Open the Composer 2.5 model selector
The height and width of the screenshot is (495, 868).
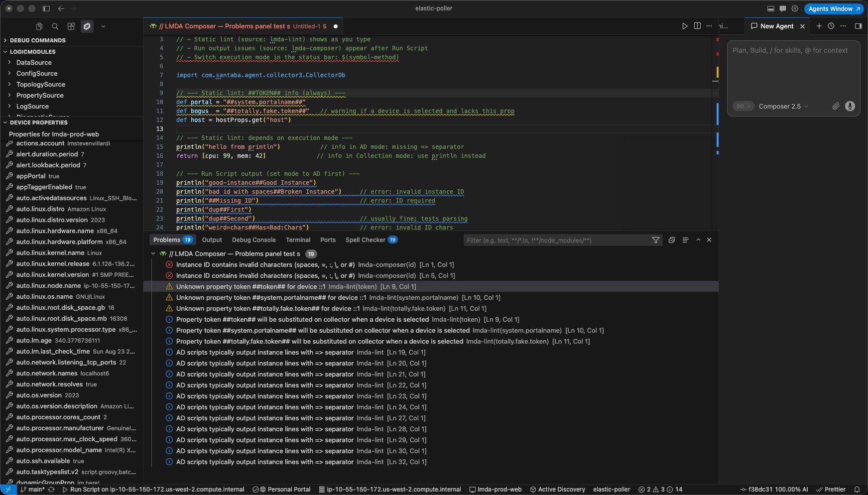point(783,106)
